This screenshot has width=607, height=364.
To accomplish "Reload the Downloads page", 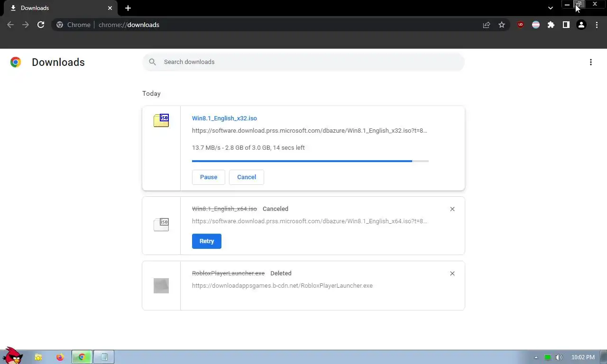I will (41, 25).
